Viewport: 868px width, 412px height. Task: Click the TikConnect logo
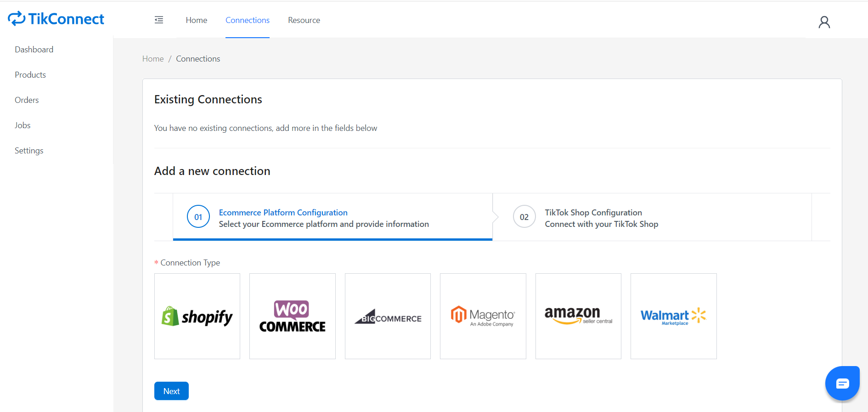(x=56, y=19)
